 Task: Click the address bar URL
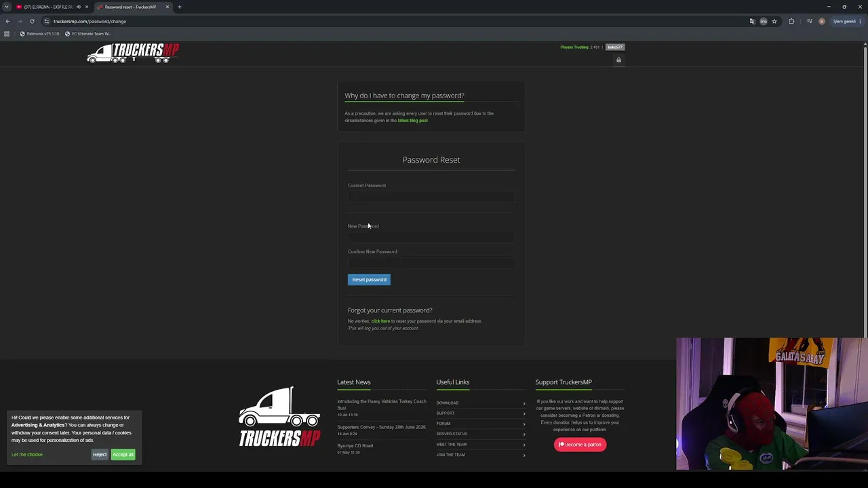90,21
